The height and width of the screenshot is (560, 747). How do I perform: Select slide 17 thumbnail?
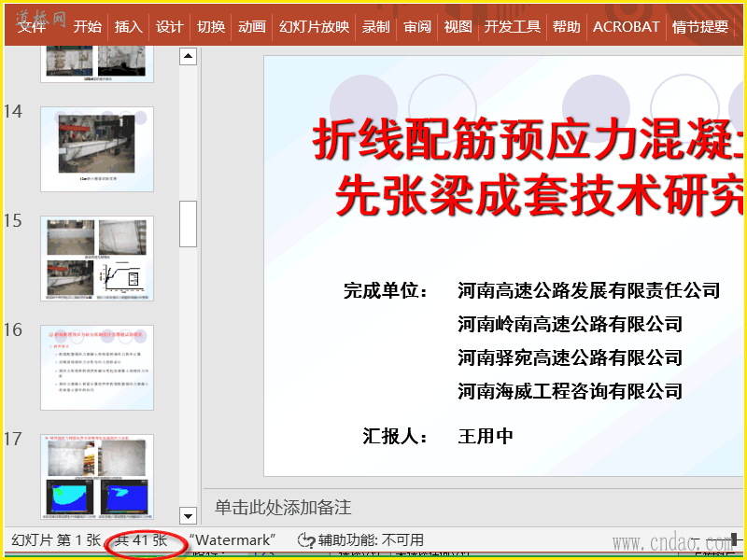97,476
